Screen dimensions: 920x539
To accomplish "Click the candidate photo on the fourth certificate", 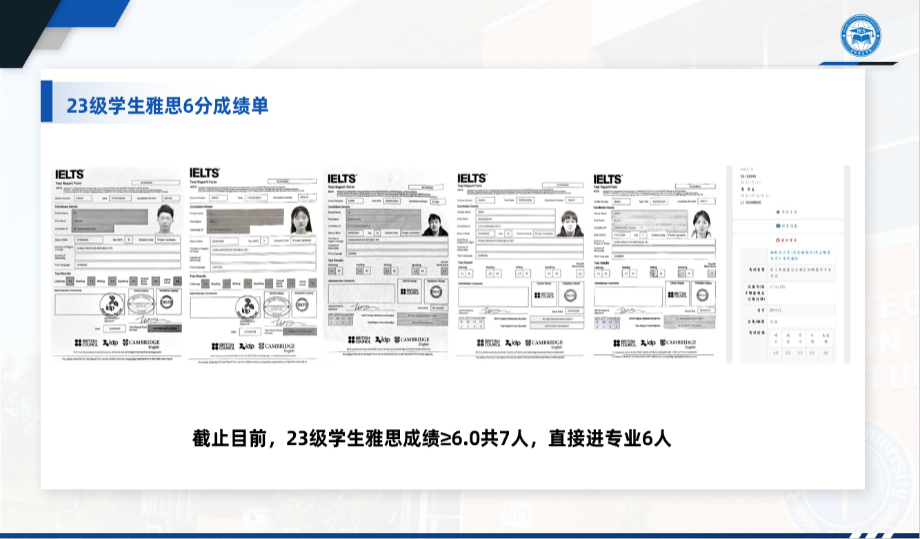I will click(570, 223).
